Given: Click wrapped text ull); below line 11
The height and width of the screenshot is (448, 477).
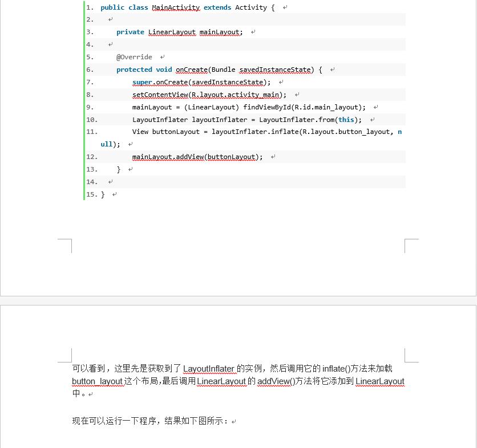Looking at the screenshot, I should [x=111, y=144].
